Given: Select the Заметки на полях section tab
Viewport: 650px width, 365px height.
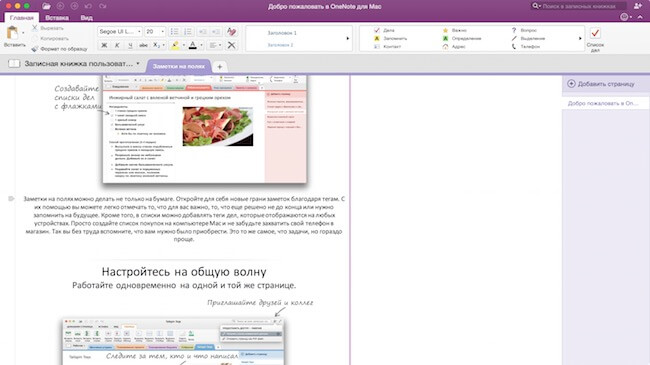Looking at the screenshot, I should 179,66.
